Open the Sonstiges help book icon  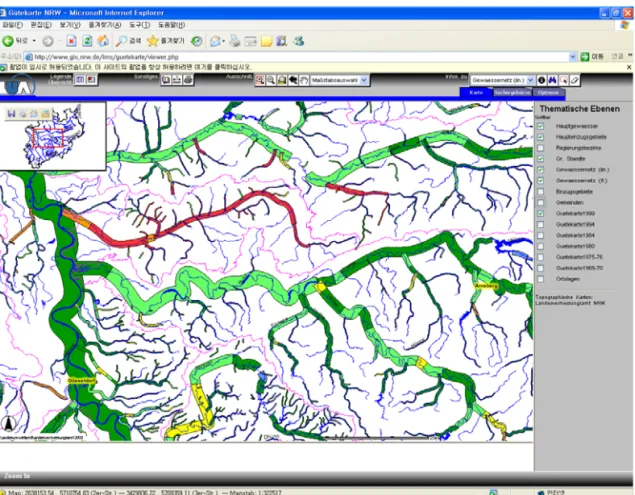166,80
